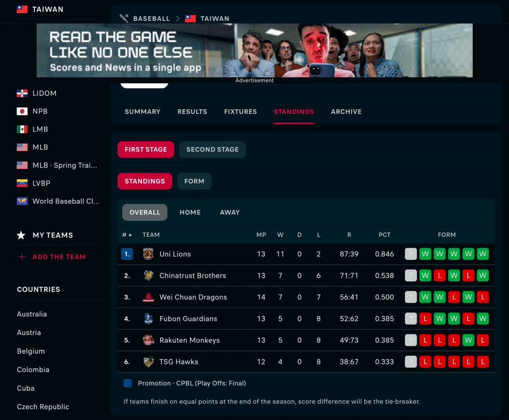Expand Australia in the countries list
The width and height of the screenshot is (509, 420).
tap(32, 314)
